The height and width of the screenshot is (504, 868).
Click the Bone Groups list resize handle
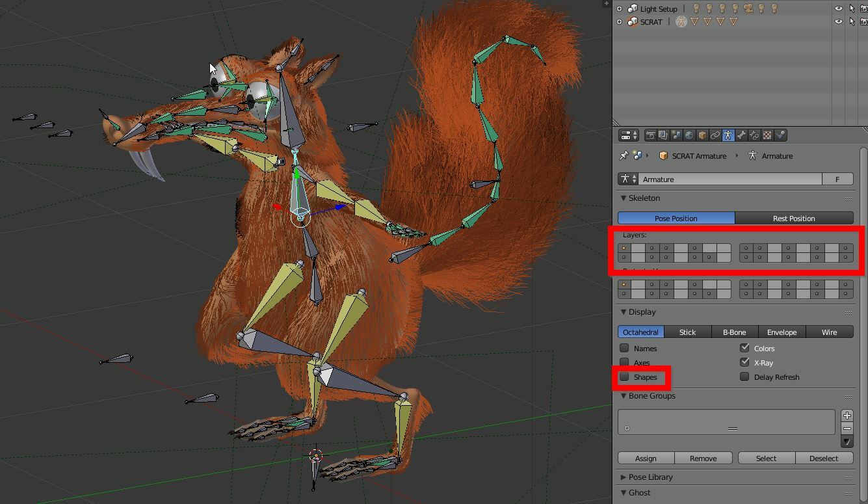pyautogui.click(x=733, y=429)
